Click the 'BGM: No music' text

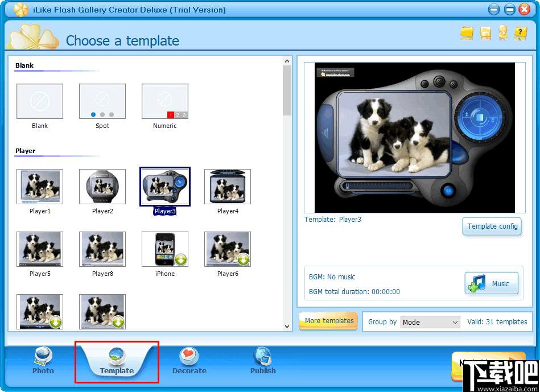[x=332, y=277]
